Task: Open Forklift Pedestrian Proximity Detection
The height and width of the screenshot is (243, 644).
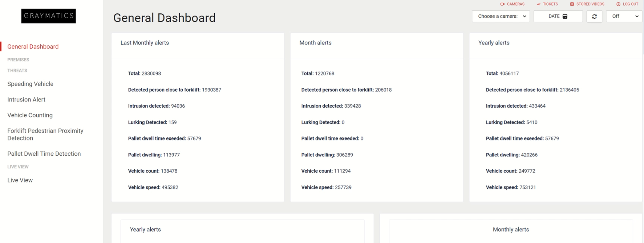Action: click(x=45, y=134)
